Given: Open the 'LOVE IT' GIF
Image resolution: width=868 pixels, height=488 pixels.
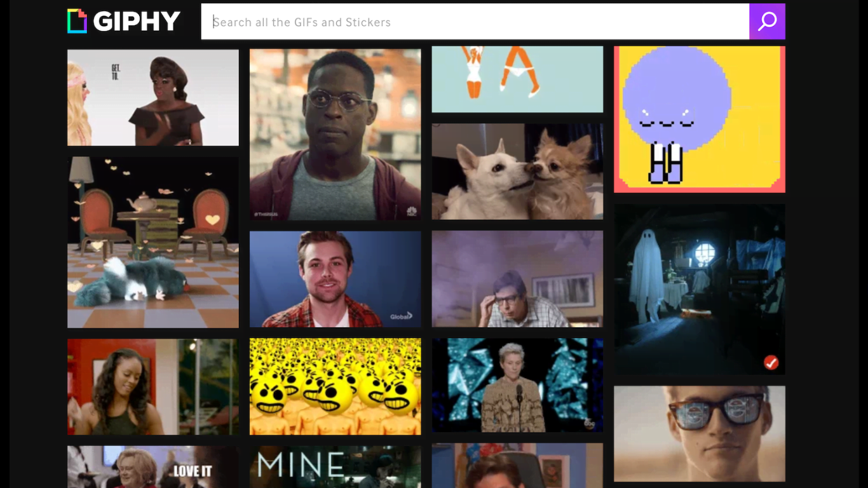Looking at the screenshot, I should (153, 467).
